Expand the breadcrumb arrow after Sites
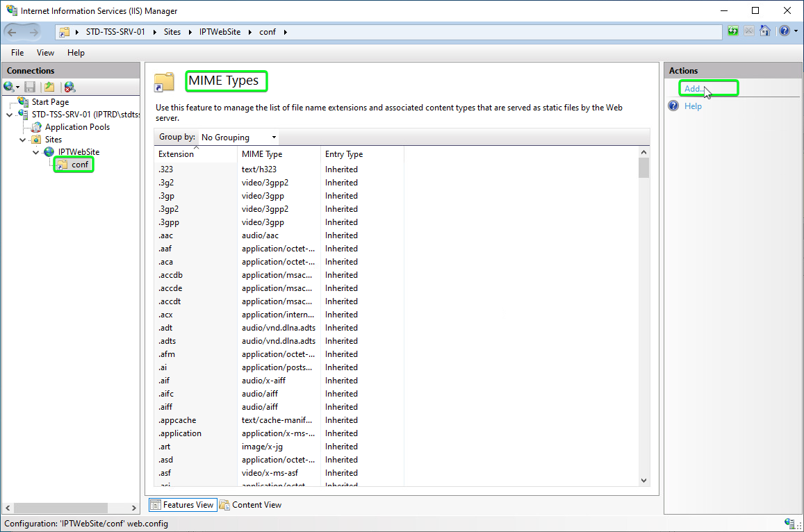804x532 pixels. click(x=190, y=32)
